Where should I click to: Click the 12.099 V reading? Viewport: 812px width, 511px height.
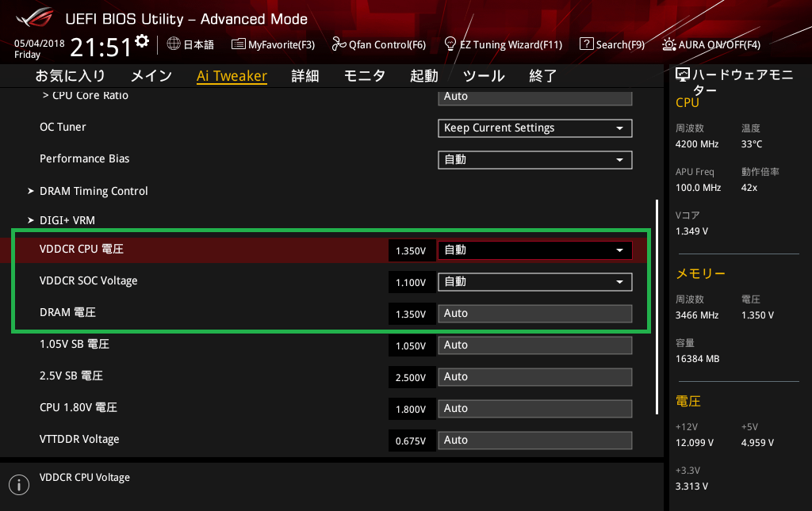click(695, 443)
